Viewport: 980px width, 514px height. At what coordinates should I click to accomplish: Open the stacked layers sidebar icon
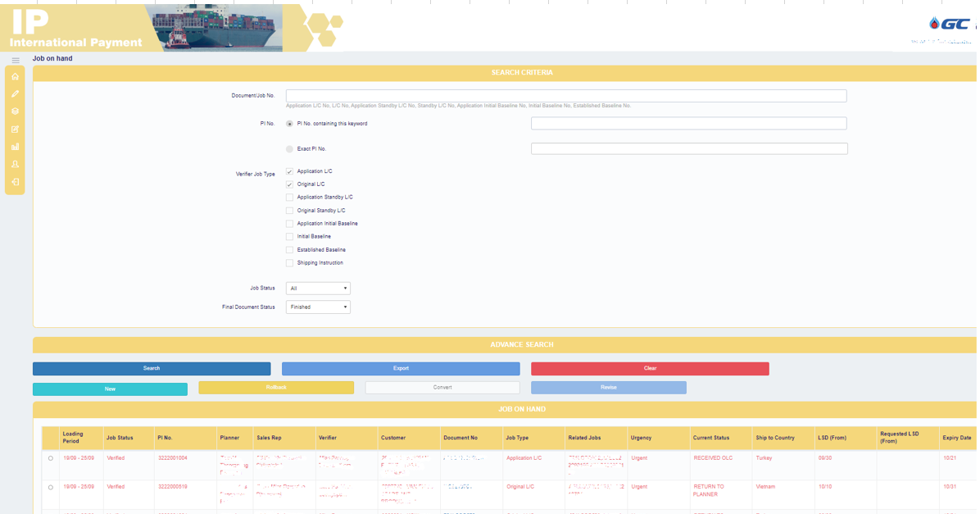(15, 111)
